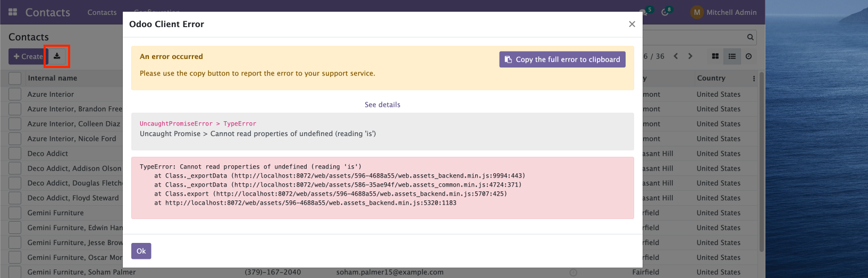Toggle the select-all header checkbox
Viewport: 868px width, 278px height.
(15, 78)
